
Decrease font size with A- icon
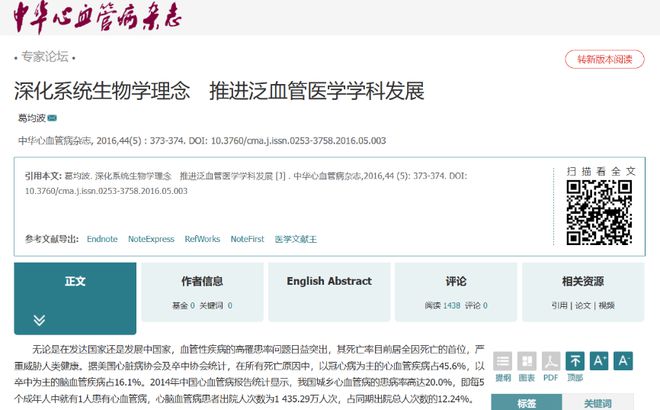tap(624, 361)
